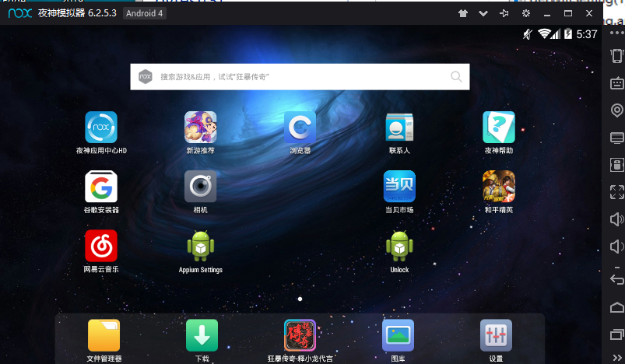Open the 夜神帮助 help app
Image resolution: width=625 pixels, height=364 pixels.
499,128
